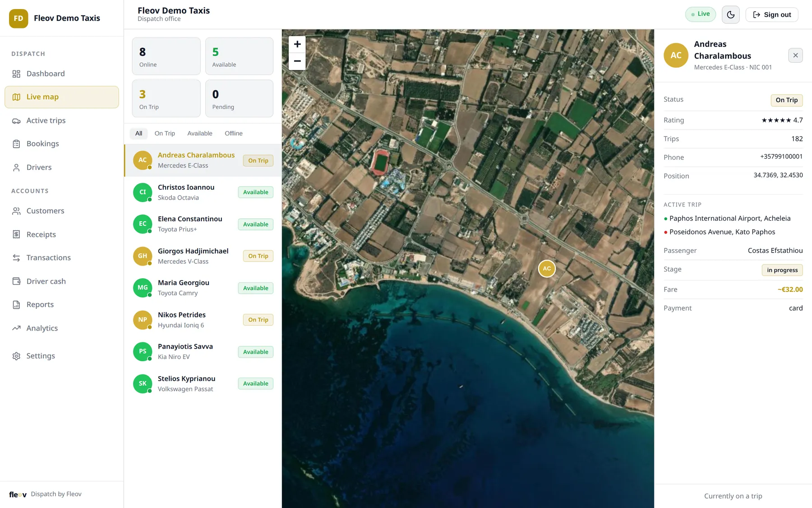Click the FD company logo badge
Image resolution: width=812 pixels, height=508 pixels.
(x=18, y=19)
